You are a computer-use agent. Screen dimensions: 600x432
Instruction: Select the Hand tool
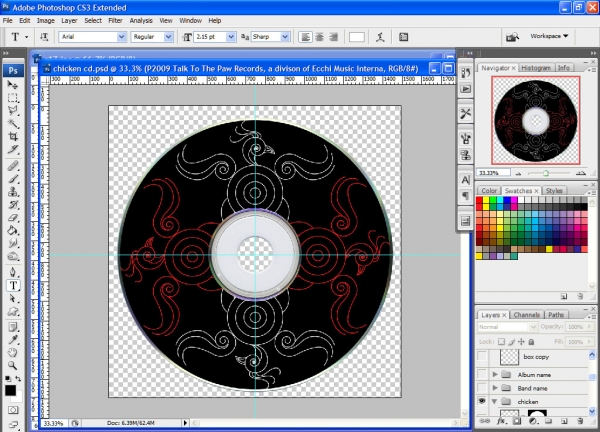13,352
